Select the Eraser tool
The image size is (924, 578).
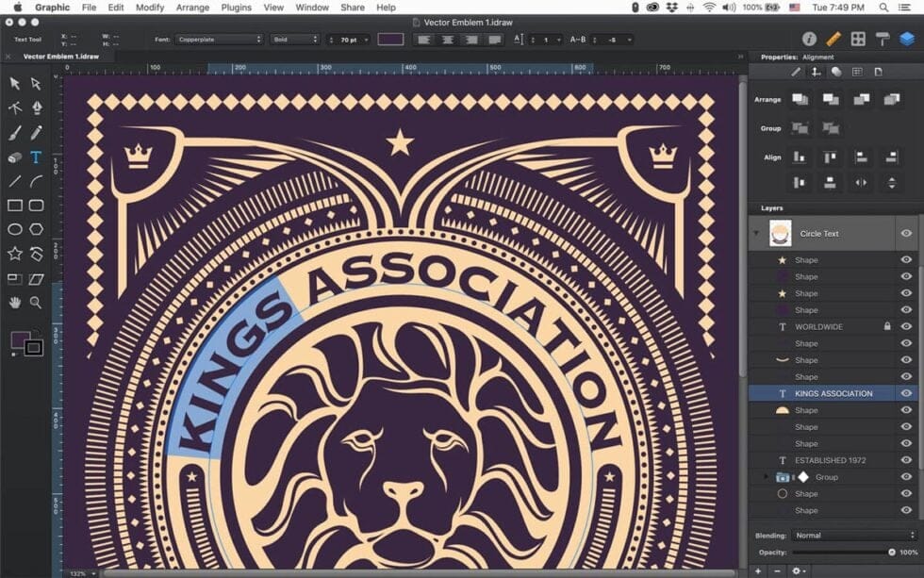[14, 157]
